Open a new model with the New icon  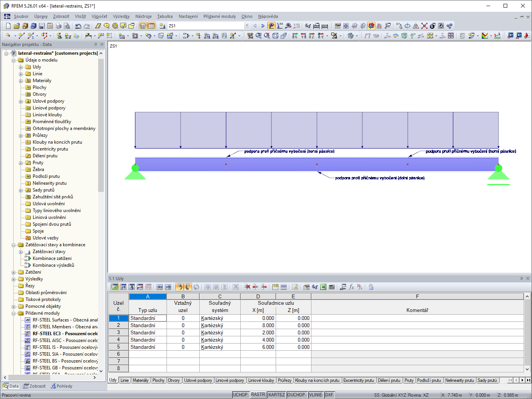click(x=8, y=25)
